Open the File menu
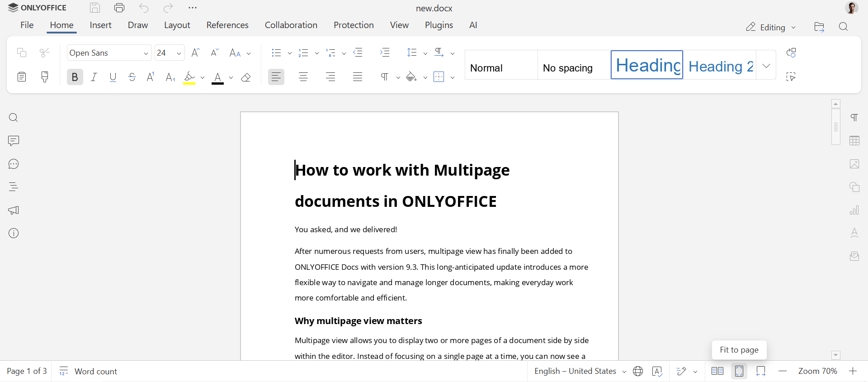The width and height of the screenshot is (868, 382). pyautogui.click(x=27, y=25)
